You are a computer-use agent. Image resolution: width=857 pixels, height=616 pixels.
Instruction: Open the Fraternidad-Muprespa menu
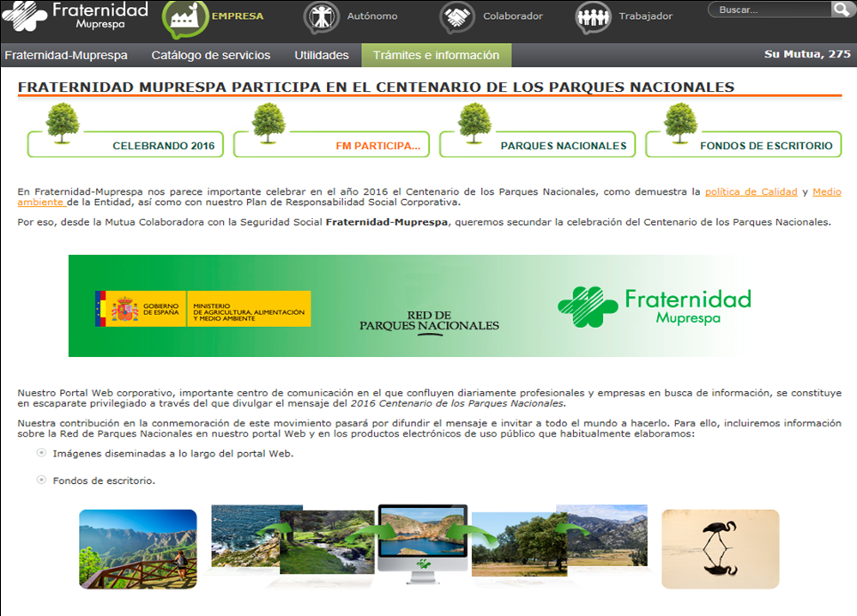[x=66, y=55]
